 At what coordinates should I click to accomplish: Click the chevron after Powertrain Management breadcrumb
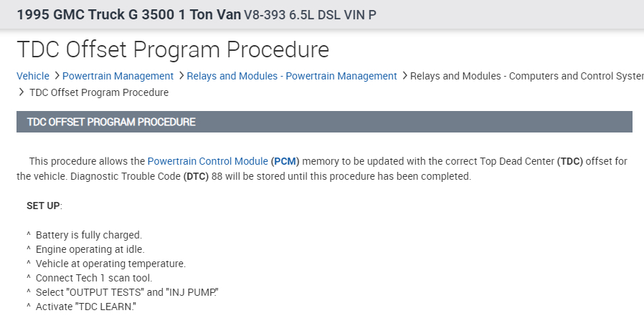click(181, 76)
